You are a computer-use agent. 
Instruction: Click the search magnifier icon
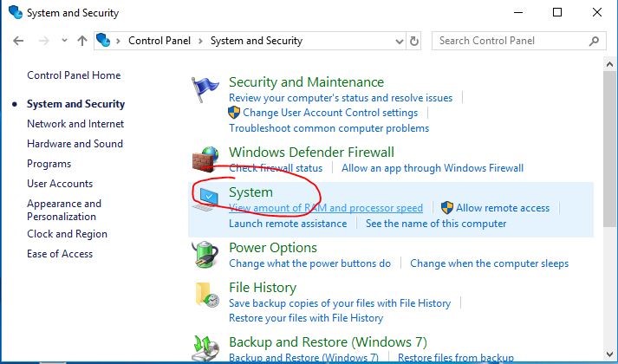point(594,41)
